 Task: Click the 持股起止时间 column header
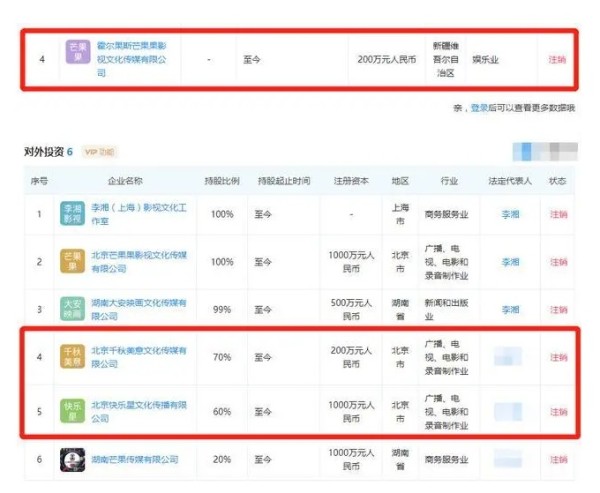[284, 181]
